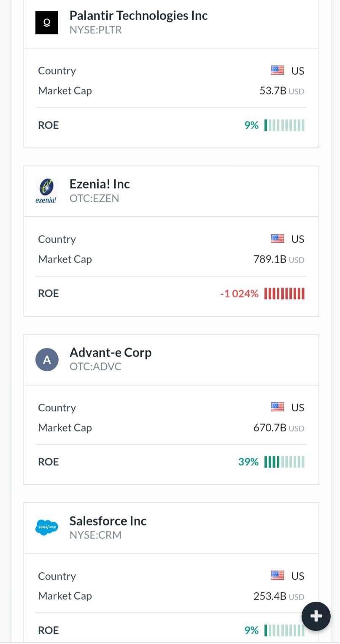Click Ezenia's red -1 024% ROE bar

coord(284,293)
